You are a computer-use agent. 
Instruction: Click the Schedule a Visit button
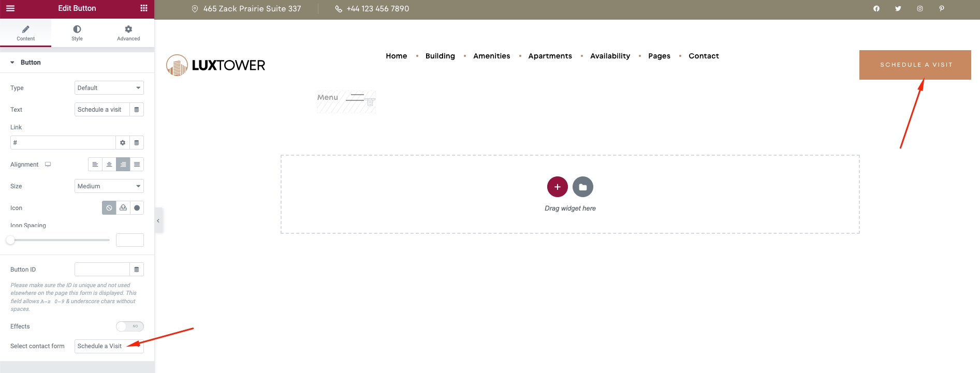(x=915, y=65)
